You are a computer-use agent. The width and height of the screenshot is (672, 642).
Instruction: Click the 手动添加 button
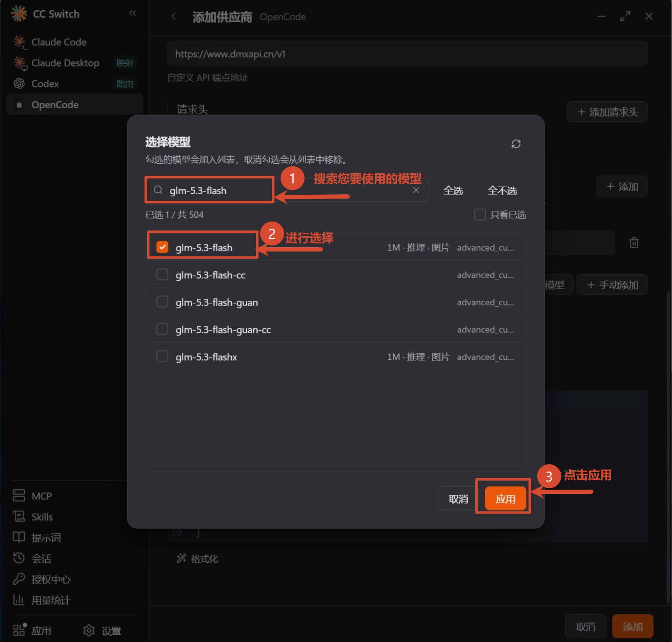click(612, 285)
